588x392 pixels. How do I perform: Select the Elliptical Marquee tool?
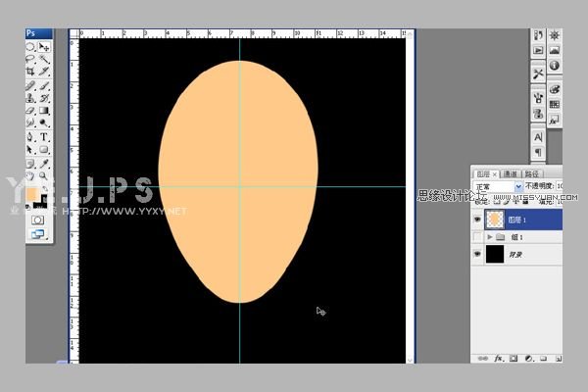pos(31,46)
